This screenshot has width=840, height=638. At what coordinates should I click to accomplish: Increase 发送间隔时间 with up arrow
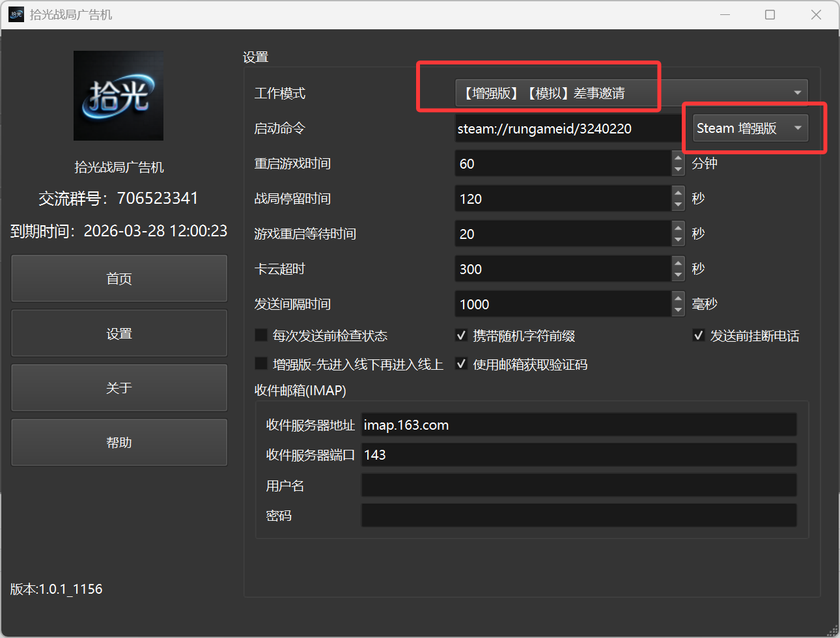pyautogui.click(x=678, y=299)
